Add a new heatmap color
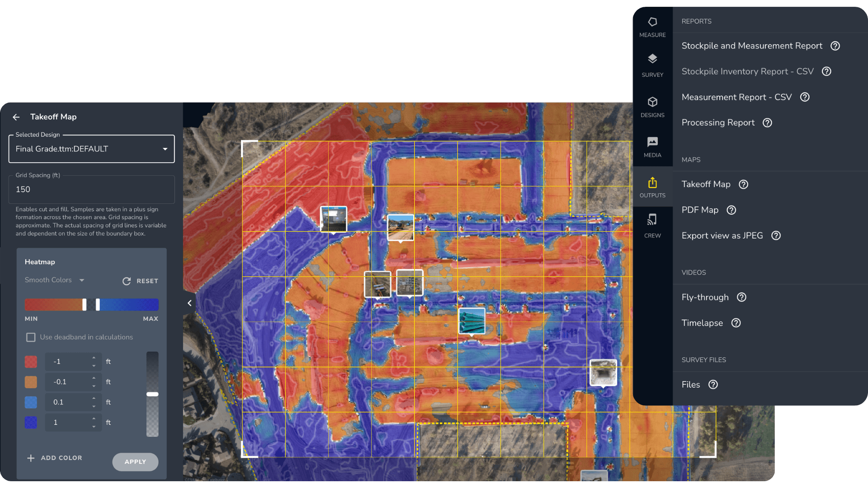 tap(55, 458)
